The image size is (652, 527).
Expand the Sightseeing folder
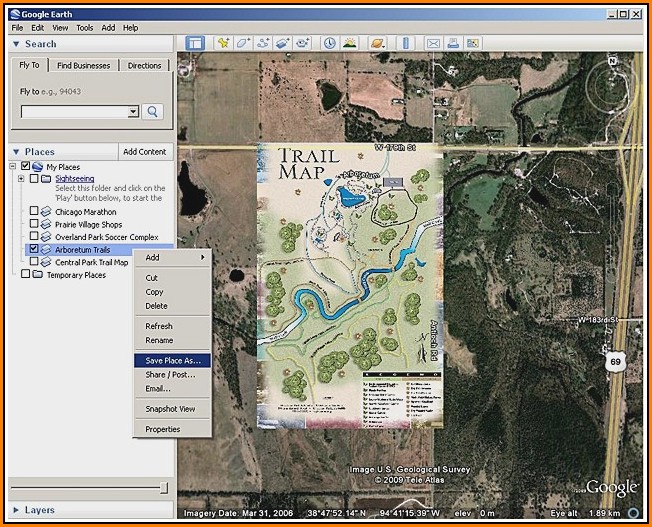point(21,179)
